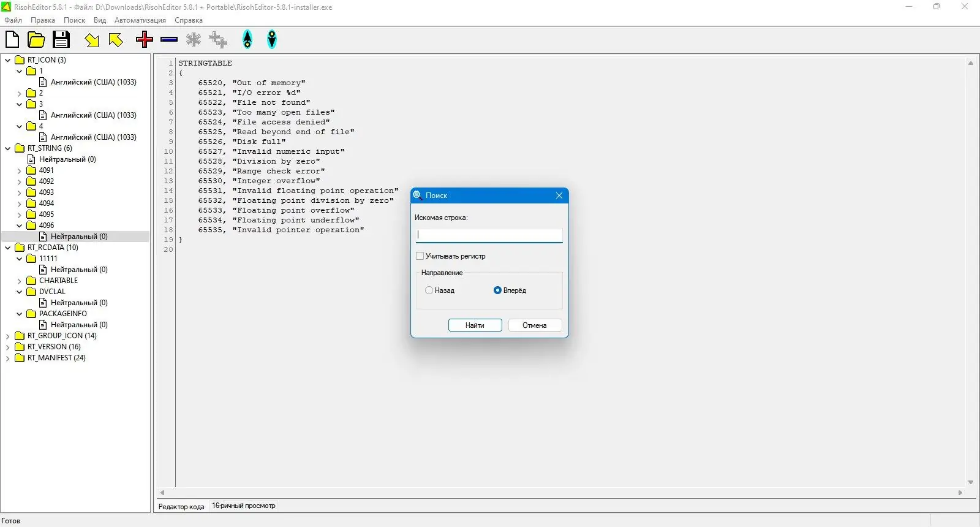The image size is (980, 527).
Task: Click the Save floppy disk icon
Action: tap(61, 40)
